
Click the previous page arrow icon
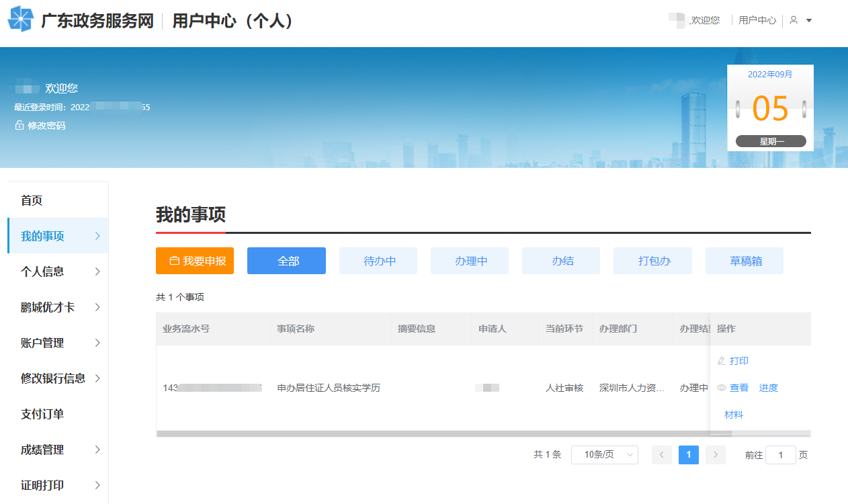662,455
